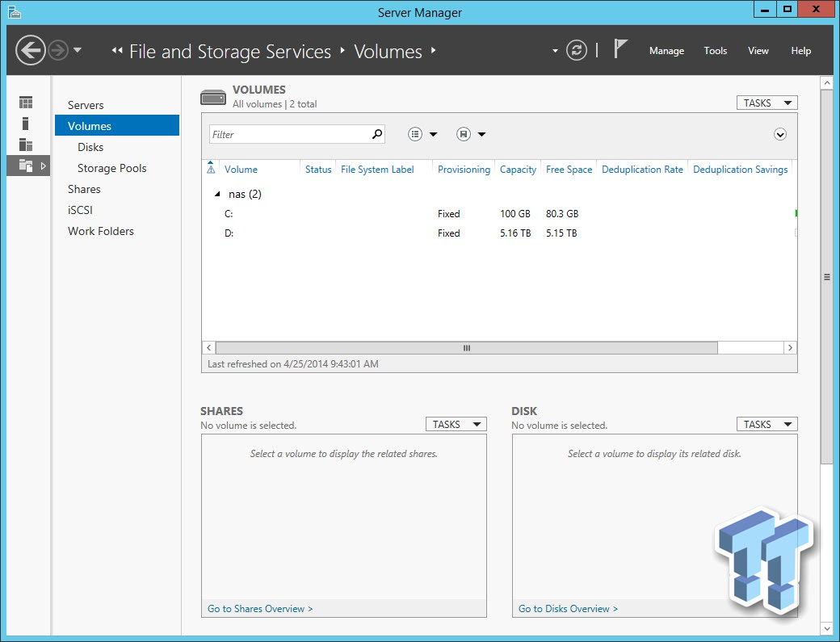840x642 pixels.
Task: Go to the Disks page
Action: tap(90, 147)
